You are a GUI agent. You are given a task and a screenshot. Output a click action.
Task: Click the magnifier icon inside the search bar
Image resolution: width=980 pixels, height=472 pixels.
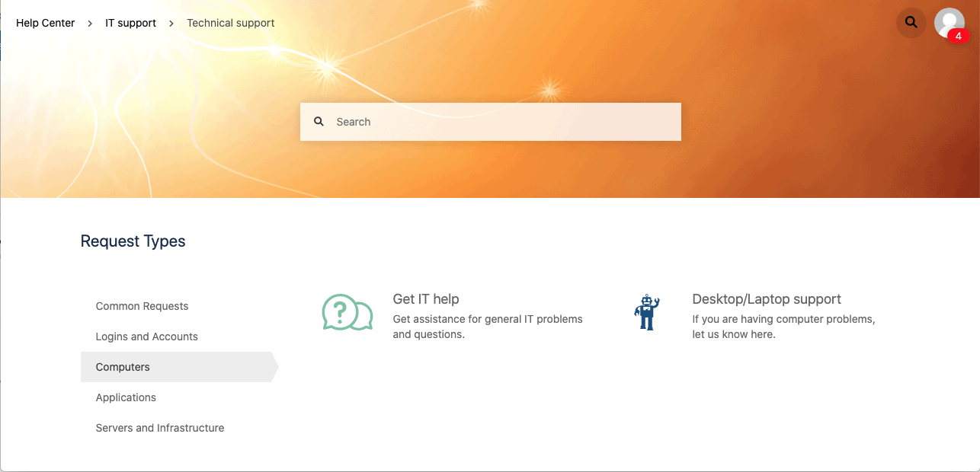(319, 122)
